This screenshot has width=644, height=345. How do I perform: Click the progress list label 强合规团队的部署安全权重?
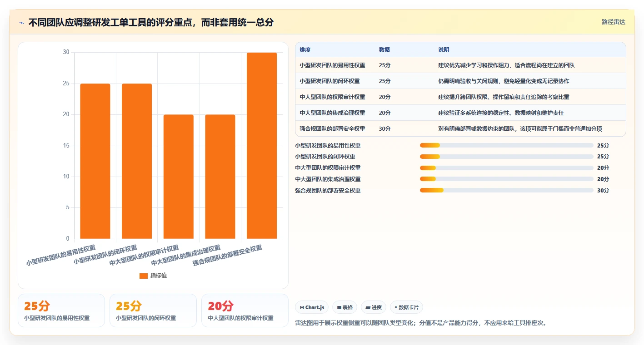[x=328, y=191]
